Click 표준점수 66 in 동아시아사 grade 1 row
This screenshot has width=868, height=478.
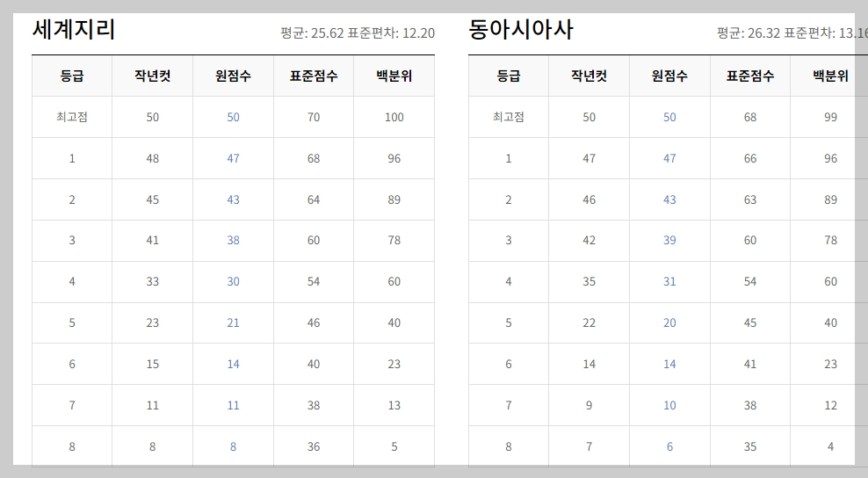pos(750,158)
